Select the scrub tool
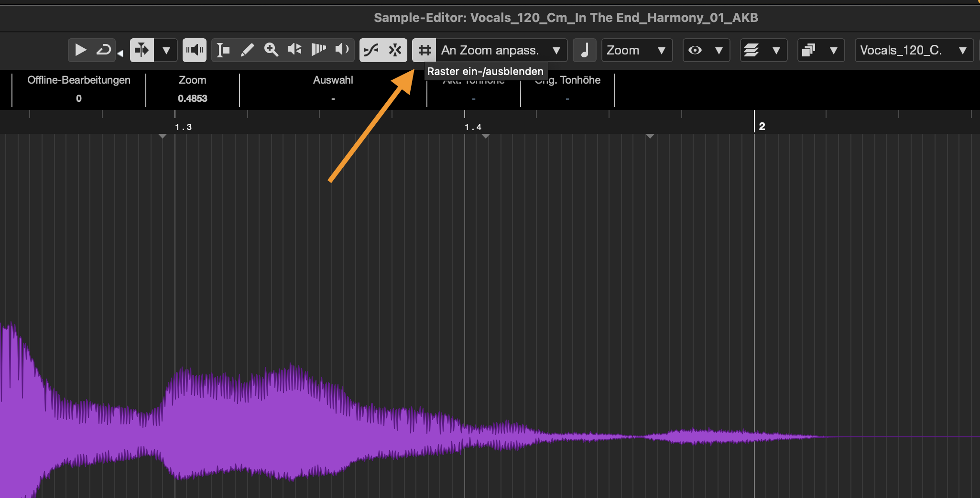The height and width of the screenshot is (498, 980). [x=294, y=50]
